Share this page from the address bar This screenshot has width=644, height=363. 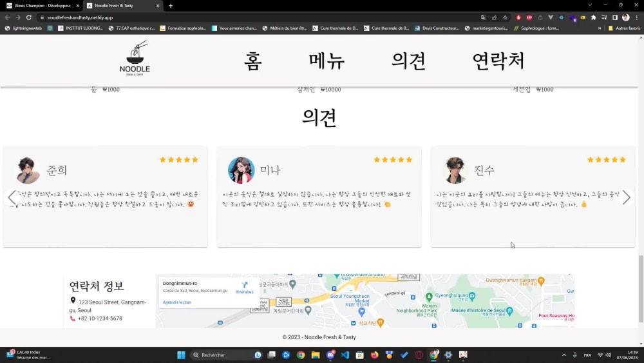pyautogui.click(x=494, y=17)
